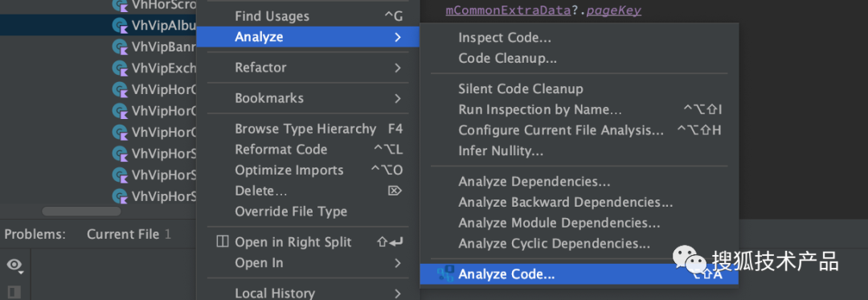Screen dimensions: 868x300
Task: Choose Code Cleanup... from the submenu
Action: (579, 58)
